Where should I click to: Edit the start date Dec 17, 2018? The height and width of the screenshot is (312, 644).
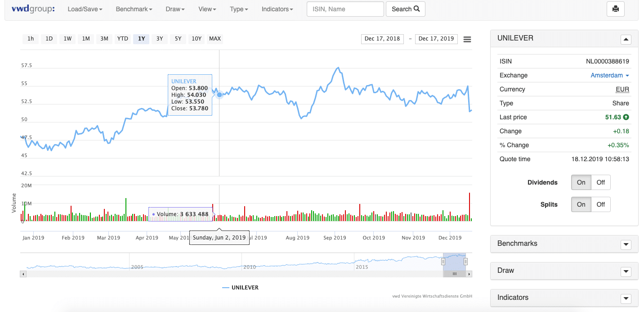pyautogui.click(x=382, y=39)
